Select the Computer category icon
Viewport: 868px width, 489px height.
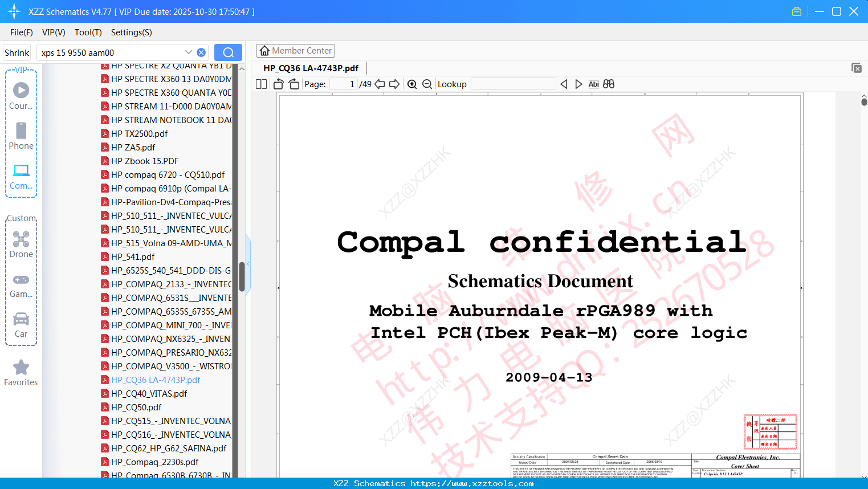[21, 176]
